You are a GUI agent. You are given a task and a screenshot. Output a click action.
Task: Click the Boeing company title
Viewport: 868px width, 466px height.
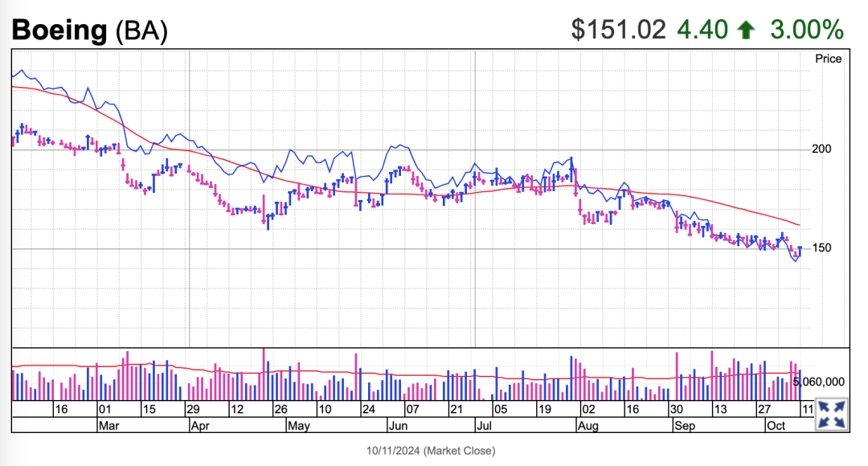(59, 30)
